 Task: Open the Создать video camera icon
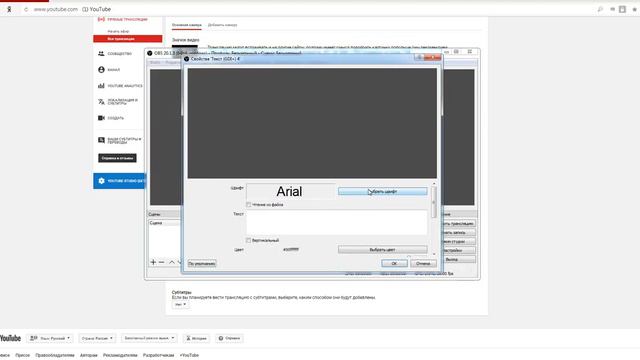pos(101,118)
